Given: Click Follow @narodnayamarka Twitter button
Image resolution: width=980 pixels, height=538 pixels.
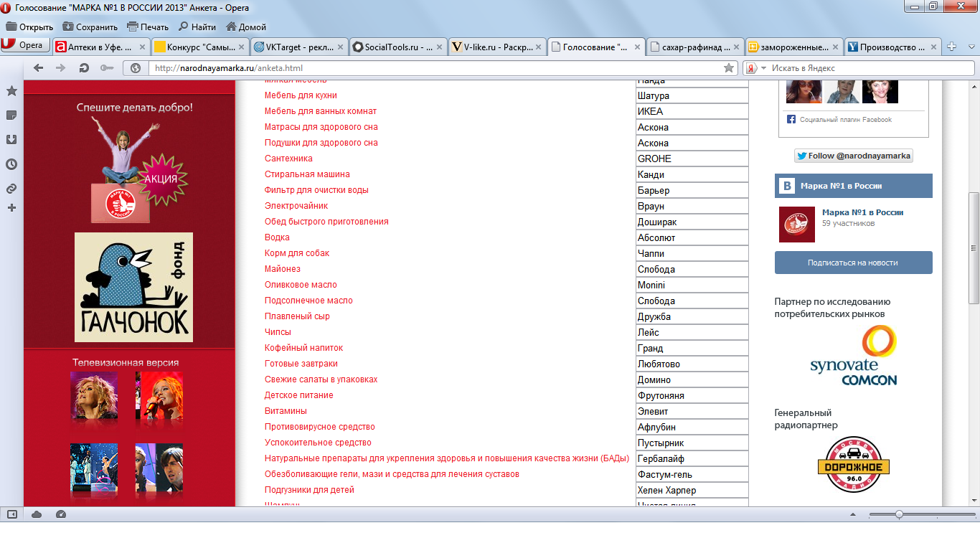Looking at the screenshot, I should [853, 156].
